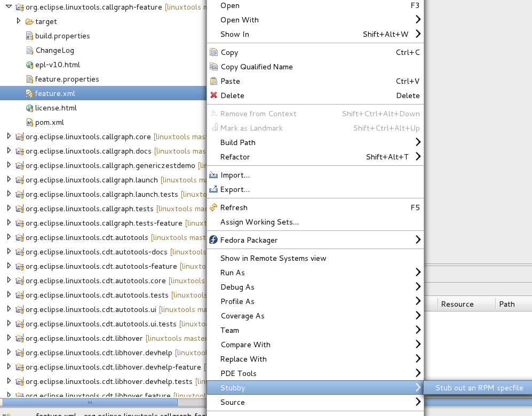Open the PDE Tools submenu
Screen dimensions: 532x416
tap(315, 373)
